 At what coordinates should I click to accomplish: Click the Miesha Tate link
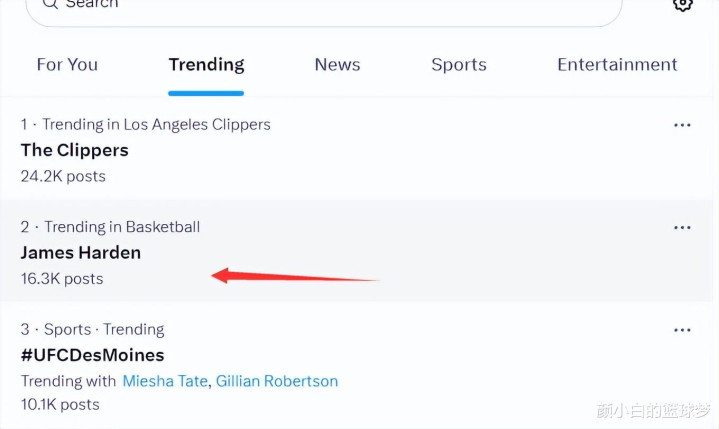(166, 381)
